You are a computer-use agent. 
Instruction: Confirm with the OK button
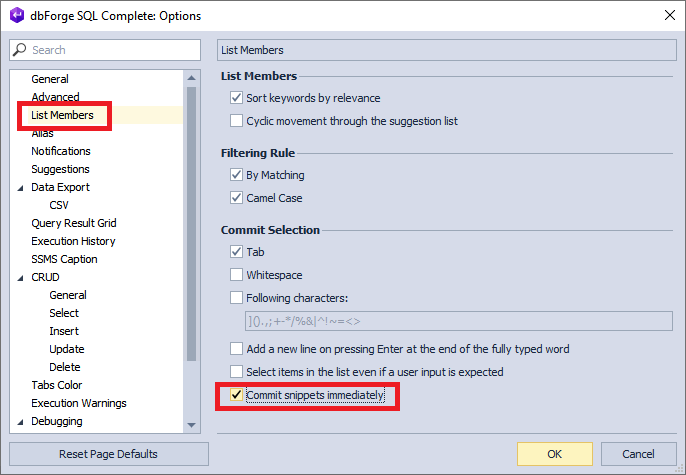click(x=555, y=454)
